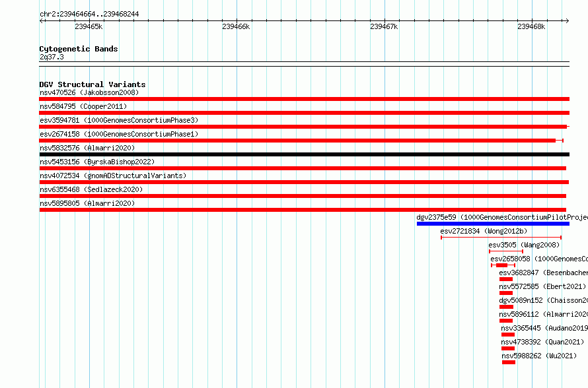The width and height of the screenshot is (588, 388).
Task: Click the nsv5988262 (Wu2021) small bar
Action: [x=509, y=362]
